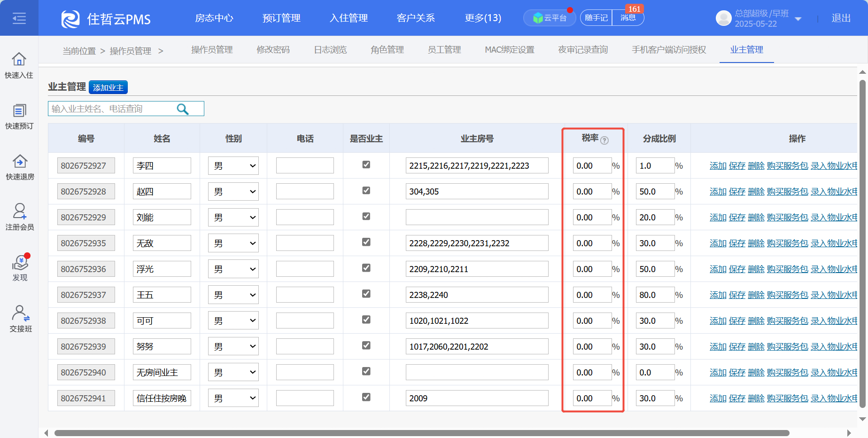Click the 电话 field for 浮光
868x438 pixels.
click(x=305, y=269)
